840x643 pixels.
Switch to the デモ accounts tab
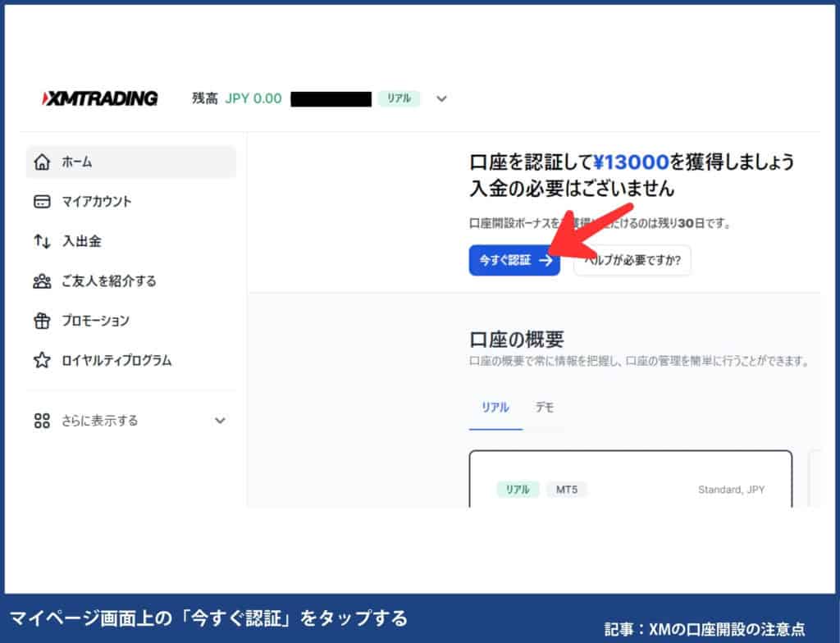[544, 407]
